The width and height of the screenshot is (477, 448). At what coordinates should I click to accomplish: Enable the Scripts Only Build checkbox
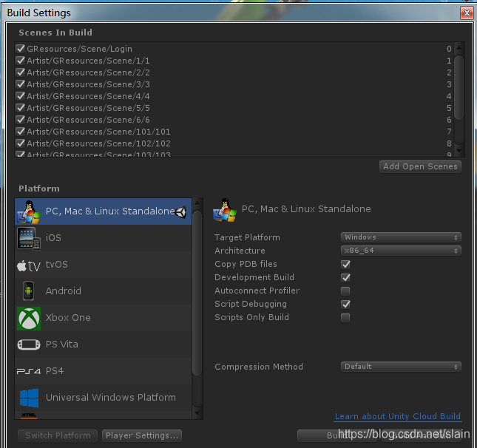click(x=345, y=318)
